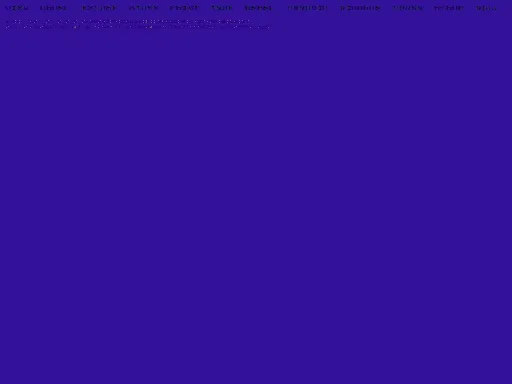Open the second top navigation bar item
Image resolution: width=512 pixels, height=384 pixels.
(x=53, y=8)
